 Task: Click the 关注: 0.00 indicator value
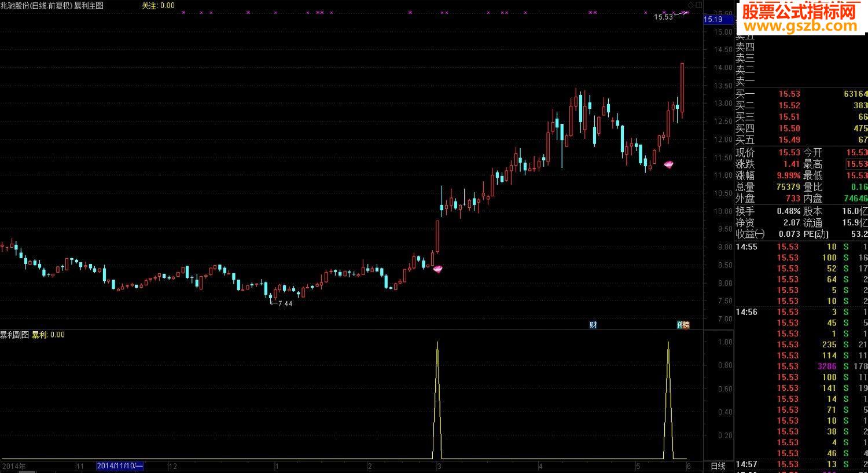pos(158,5)
